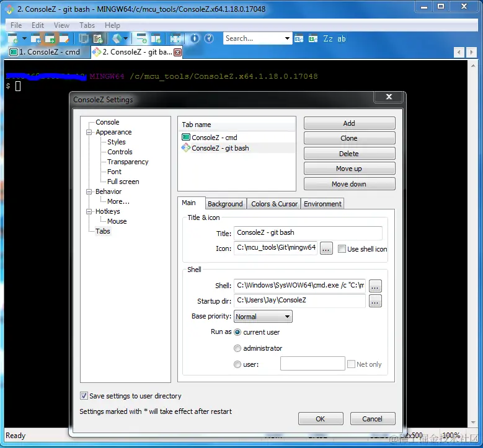Open the Edit menu
The width and height of the screenshot is (483, 448).
38,25
